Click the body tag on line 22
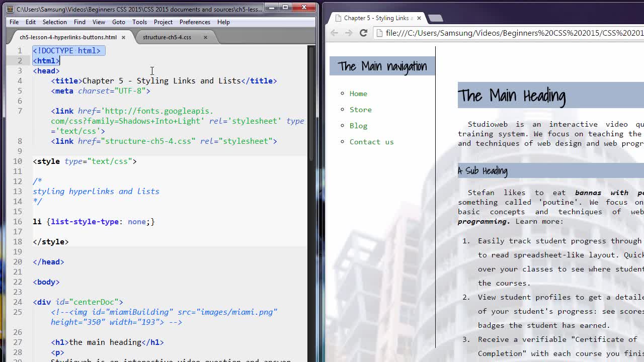Viewport: 644px width, 362px height. tap(46, 282)
